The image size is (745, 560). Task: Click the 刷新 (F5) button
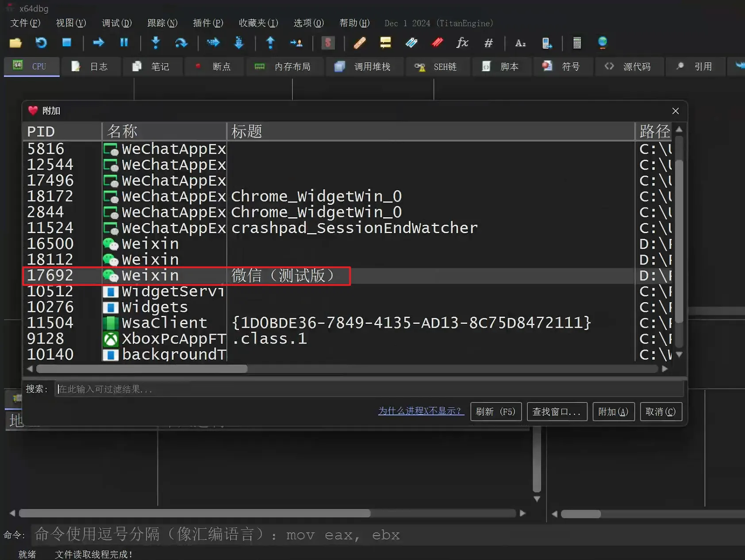point(496,412)
